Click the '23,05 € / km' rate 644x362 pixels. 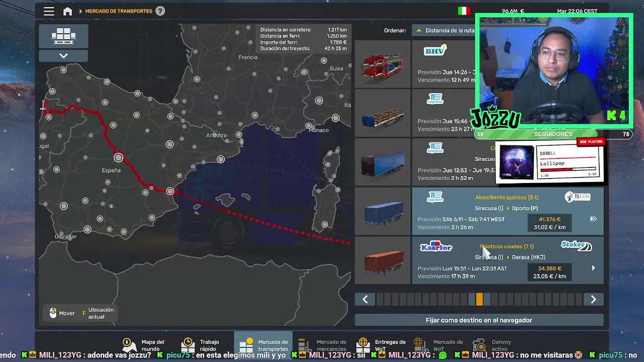549,276
